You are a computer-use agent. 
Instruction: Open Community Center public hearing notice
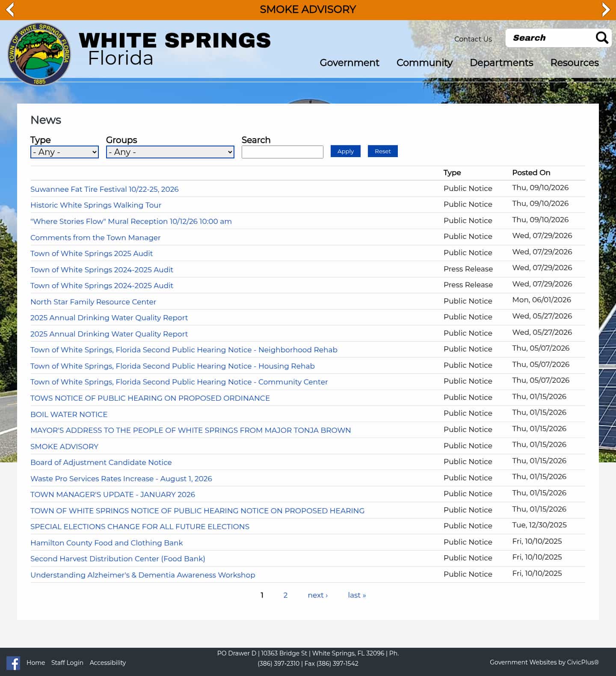[179, 382]
